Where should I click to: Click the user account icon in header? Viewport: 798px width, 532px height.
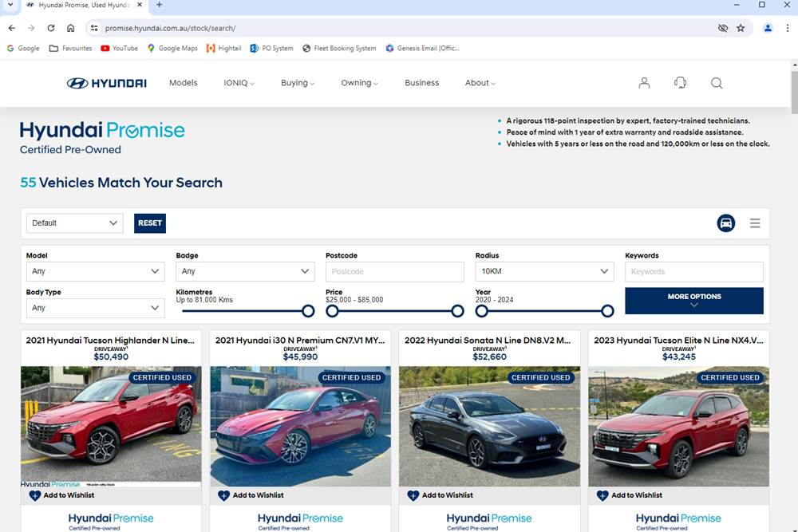644,83
